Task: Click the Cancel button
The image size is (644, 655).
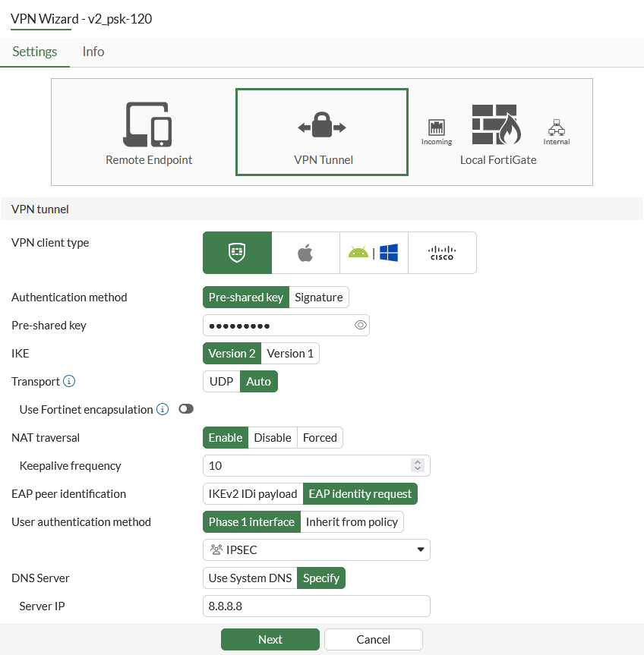Action: 373,639
